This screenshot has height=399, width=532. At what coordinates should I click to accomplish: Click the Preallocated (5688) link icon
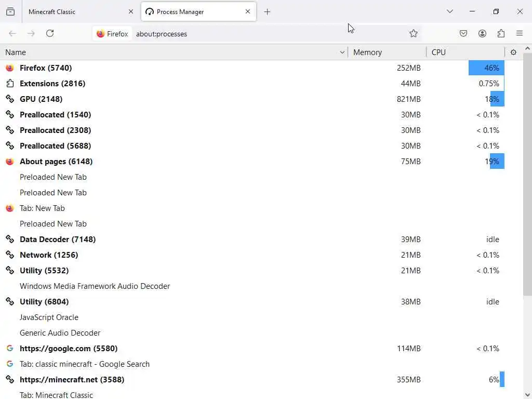point(10,146)
